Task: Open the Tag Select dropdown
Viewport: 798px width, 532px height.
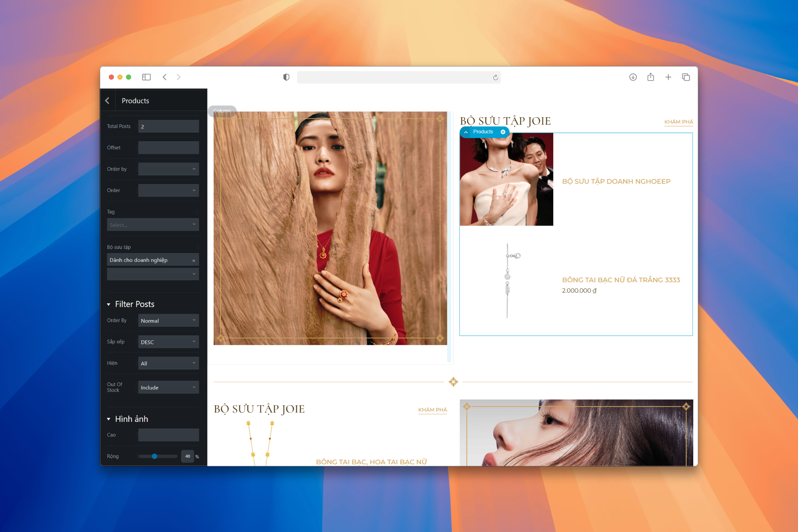Action: [x=153, y=225]
